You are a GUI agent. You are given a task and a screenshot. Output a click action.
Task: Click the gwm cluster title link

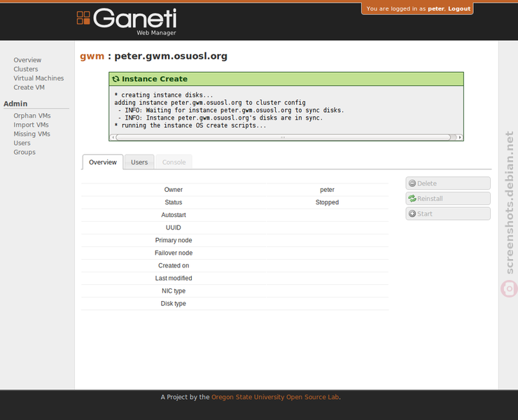pyautogui.click(x=92, y=56)
